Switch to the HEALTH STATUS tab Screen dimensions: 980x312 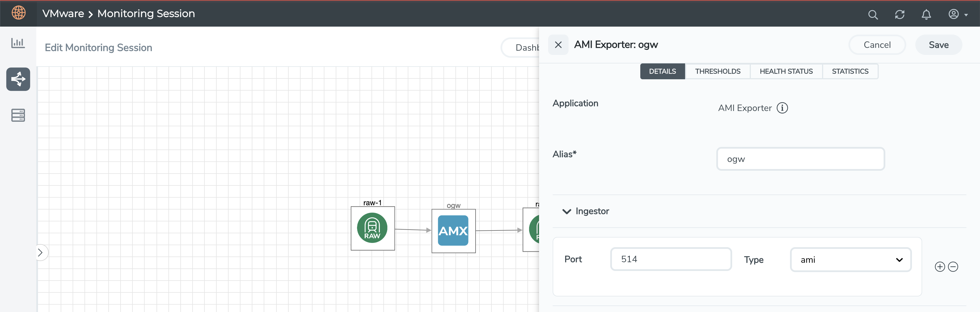tap(786, 71)
